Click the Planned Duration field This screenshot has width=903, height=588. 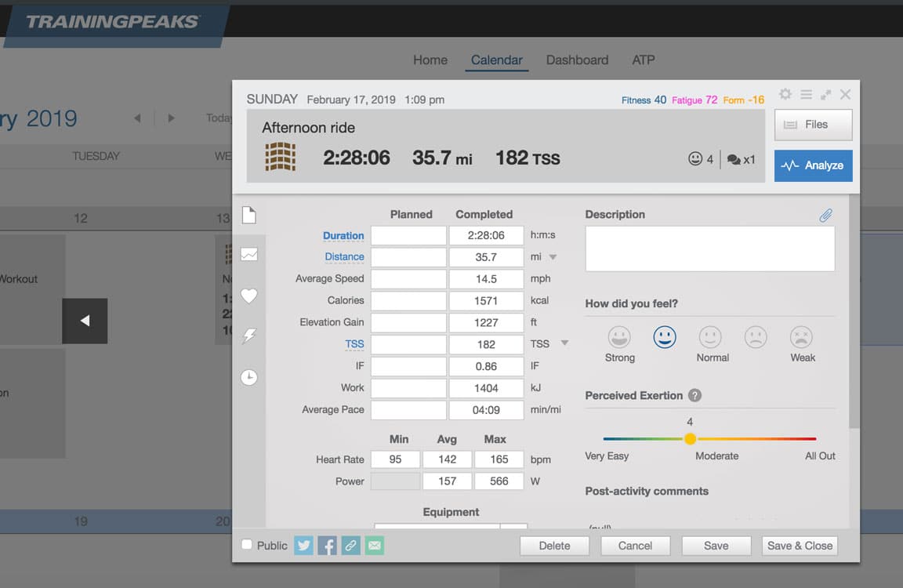pos(408,235)
